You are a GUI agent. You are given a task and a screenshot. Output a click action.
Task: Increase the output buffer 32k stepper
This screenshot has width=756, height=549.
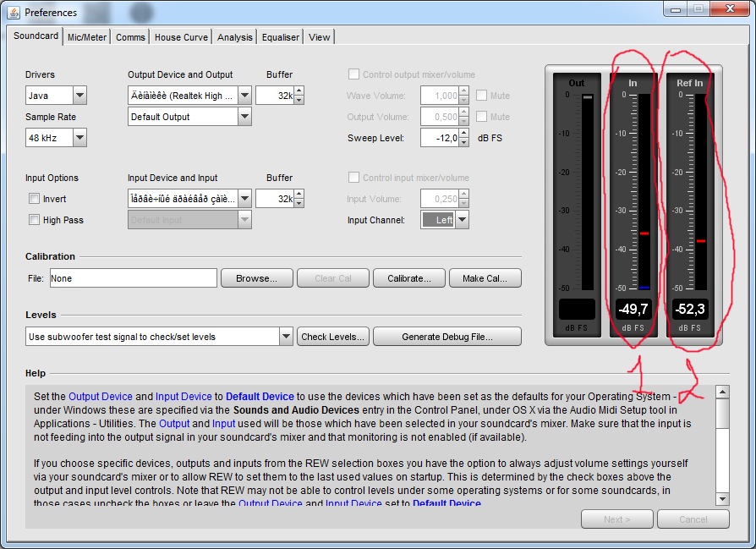point(299,91)
